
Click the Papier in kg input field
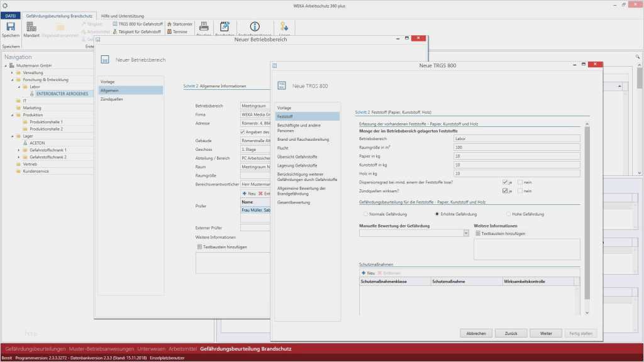(x=516, y=156)
